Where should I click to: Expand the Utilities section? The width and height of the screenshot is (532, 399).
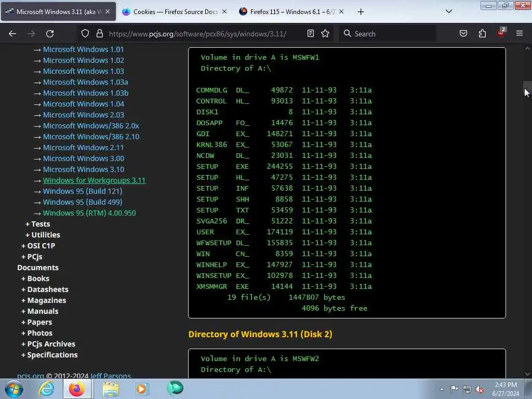tap(43, 235)
